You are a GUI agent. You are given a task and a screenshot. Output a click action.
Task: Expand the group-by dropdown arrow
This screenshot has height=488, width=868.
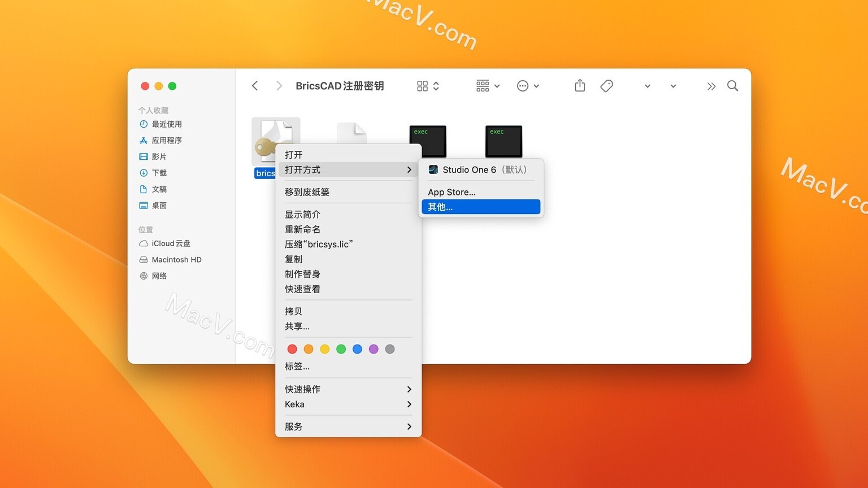point(497,86)
